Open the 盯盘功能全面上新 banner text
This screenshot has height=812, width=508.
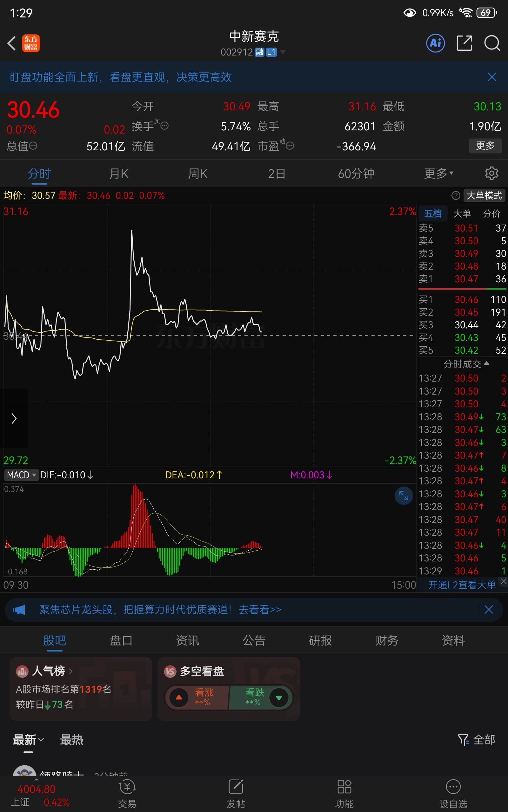coord(121,77)
